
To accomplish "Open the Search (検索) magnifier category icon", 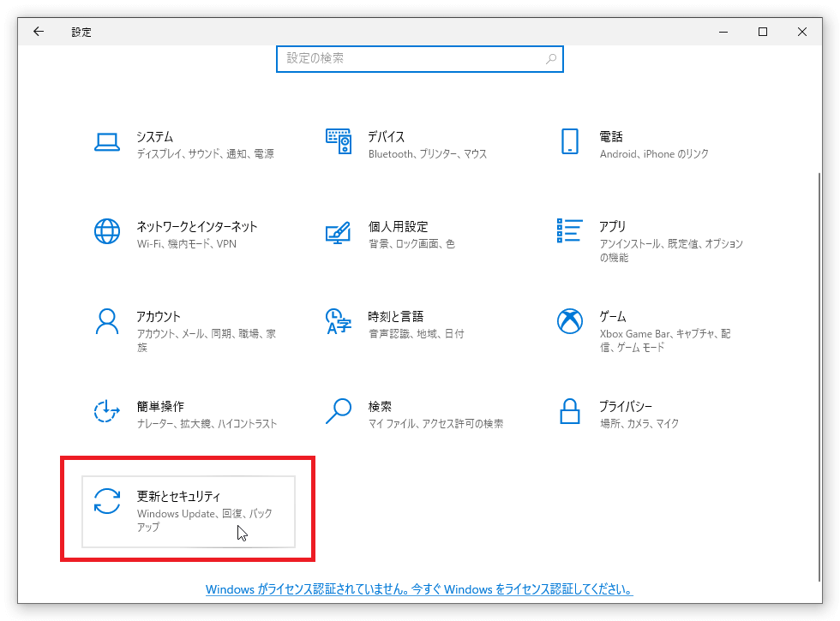I will (x=339, y=411).
